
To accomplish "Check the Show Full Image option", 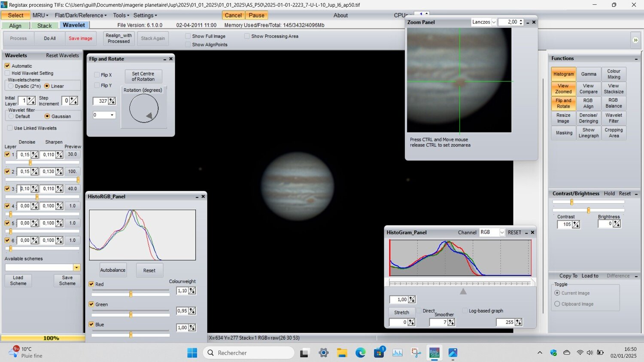I will (188, 37).
